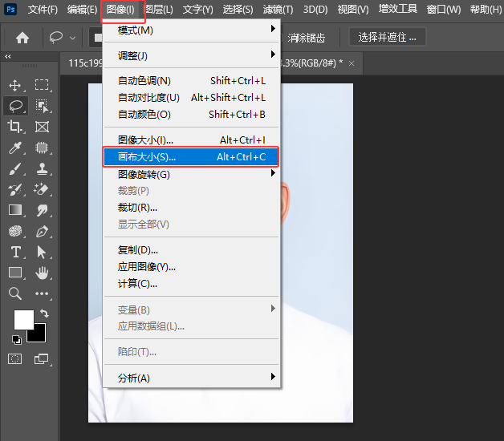Select the Eyedropper tool
Image resolution: width=504 pixels, height=441 pixels.
[14, 148]
